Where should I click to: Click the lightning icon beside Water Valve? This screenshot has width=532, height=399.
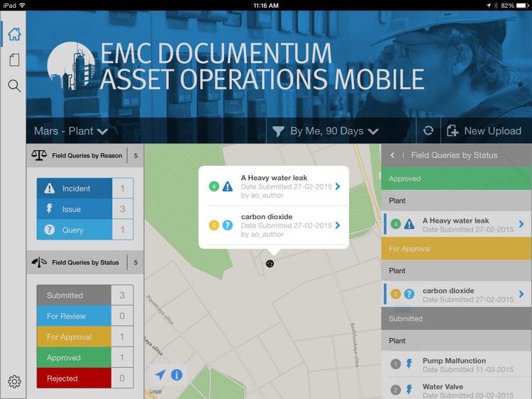[409, 390]
